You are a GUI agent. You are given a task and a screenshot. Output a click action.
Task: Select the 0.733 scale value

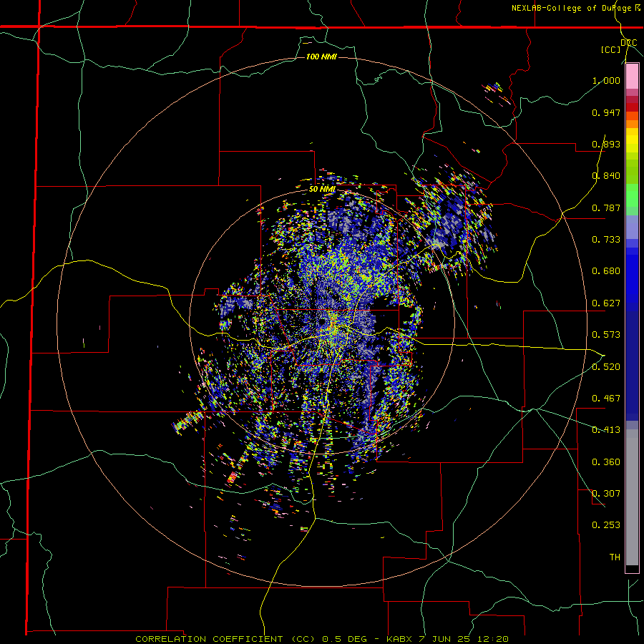point(606,240)
